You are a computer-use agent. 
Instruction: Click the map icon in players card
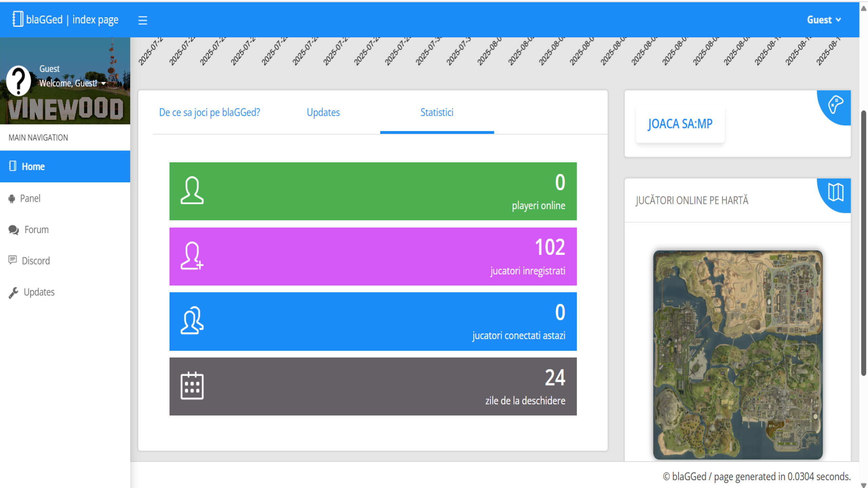(x=835, y=192)
